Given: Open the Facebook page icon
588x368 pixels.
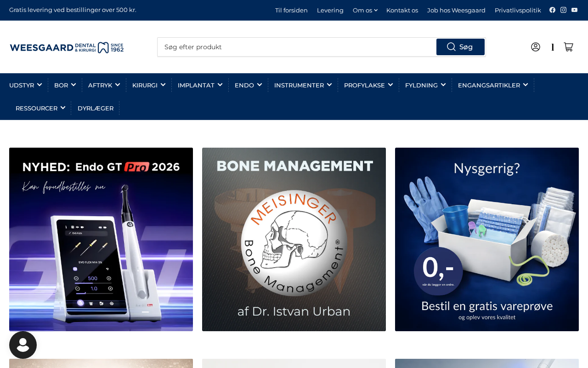Looking at the screenshot, I should pos(552,10).
